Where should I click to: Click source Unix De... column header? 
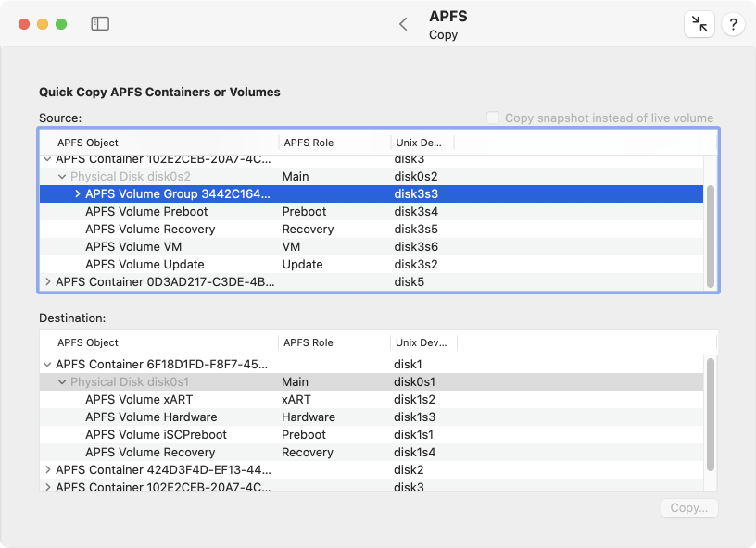tap(422, 143)
